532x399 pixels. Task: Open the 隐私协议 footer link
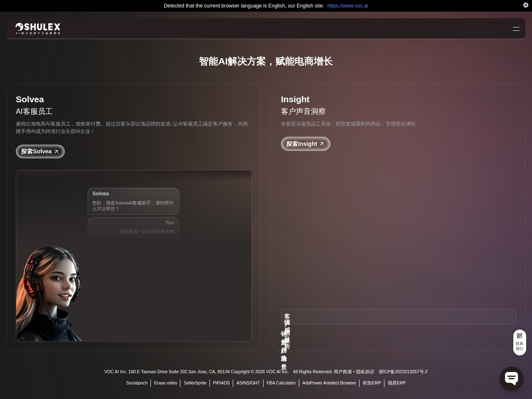(x=365, y=372)
